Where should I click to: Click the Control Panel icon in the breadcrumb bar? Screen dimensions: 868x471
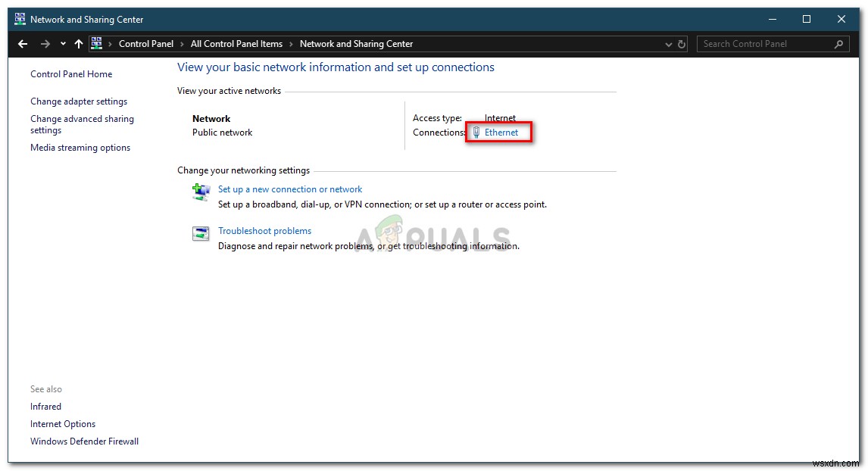point(96,43)
